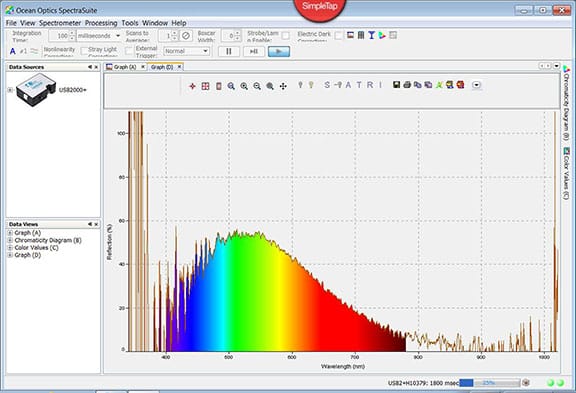The image size is (576, 393).
Task: Switch to the Graph (A) tab
Action: click(x=125, y=67)
